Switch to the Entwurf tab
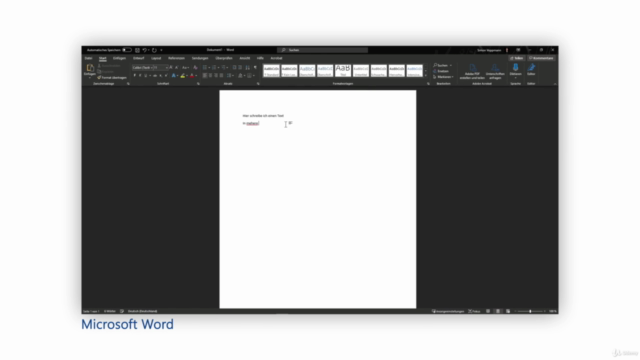 [138, 58]
